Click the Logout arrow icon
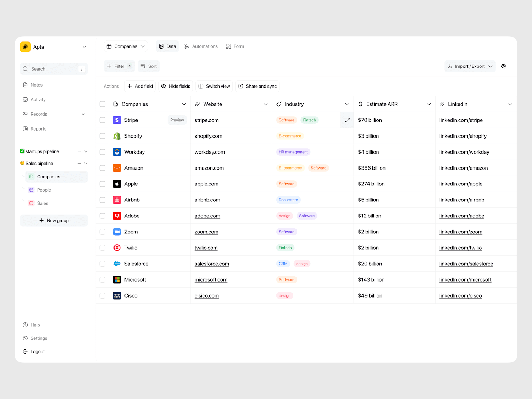 tap(25, 352)
